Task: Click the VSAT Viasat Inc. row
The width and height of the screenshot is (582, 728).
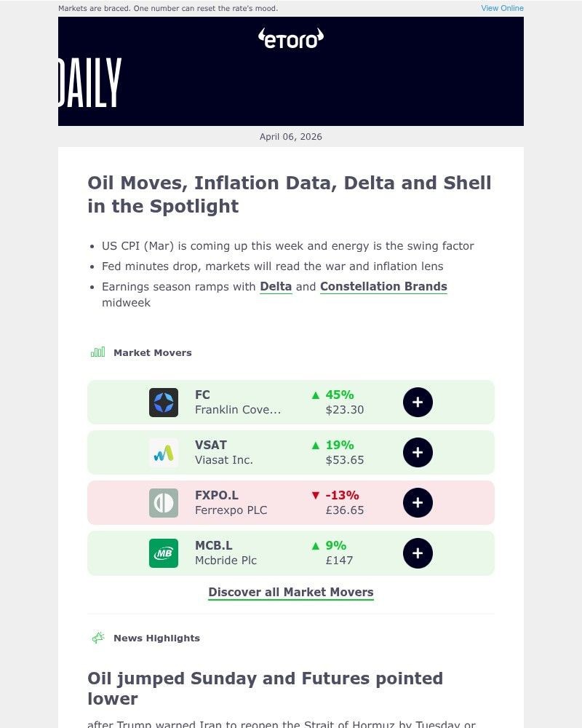Action: 290,452
